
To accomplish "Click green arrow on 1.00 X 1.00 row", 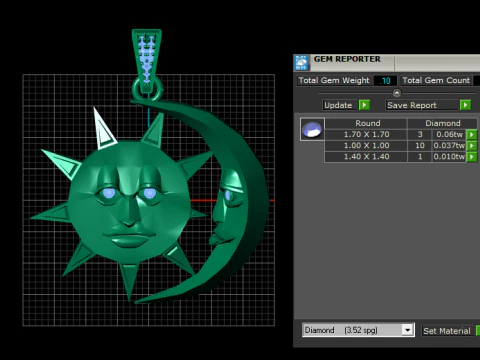I will tap(472, 146).
